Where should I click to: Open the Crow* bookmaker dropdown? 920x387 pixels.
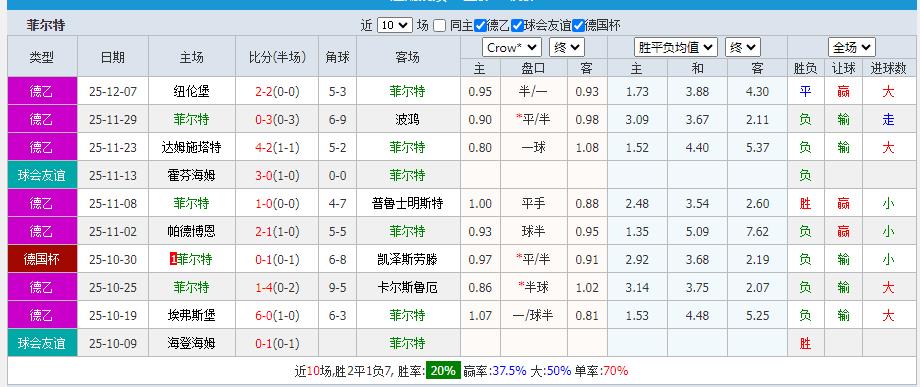[x=512, y=47]
